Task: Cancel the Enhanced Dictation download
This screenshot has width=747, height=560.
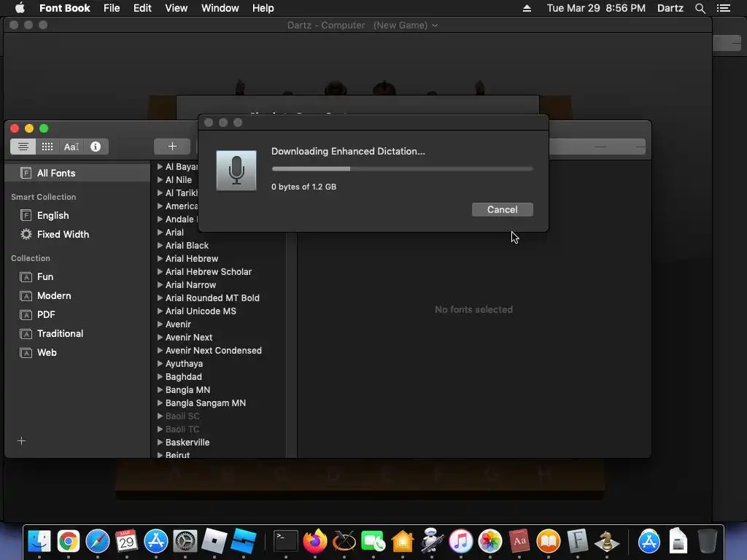Action: coord(502,209)
